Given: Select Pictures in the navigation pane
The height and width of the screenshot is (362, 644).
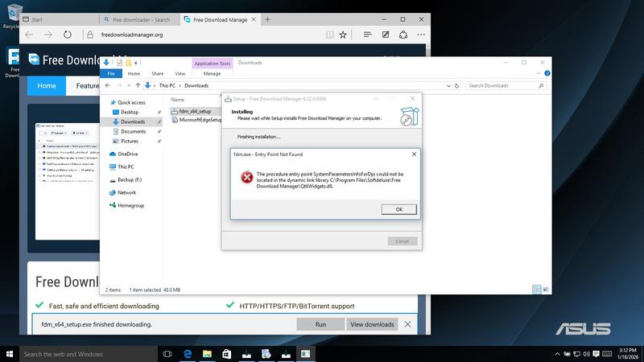Looking at the screenshot, I should click(130, 142).
